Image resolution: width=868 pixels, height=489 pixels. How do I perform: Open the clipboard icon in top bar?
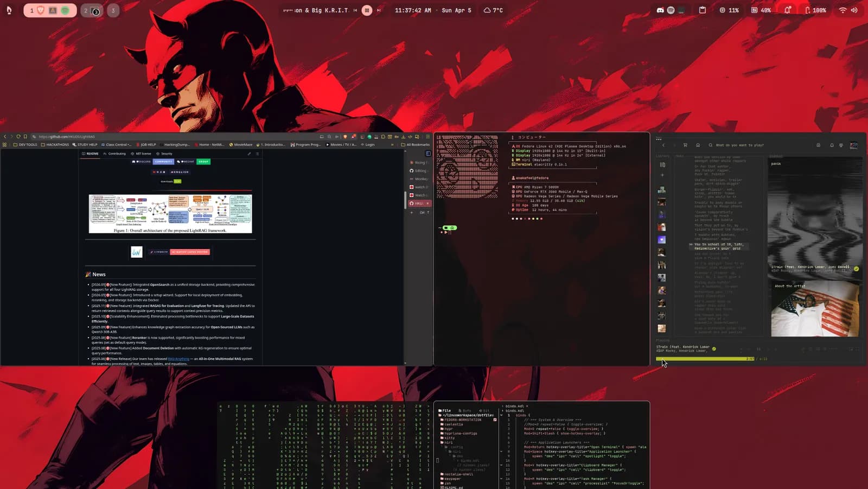(703, 10)
